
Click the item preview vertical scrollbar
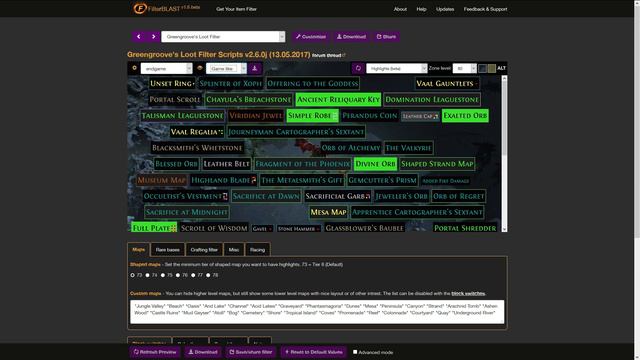(504, 153)
